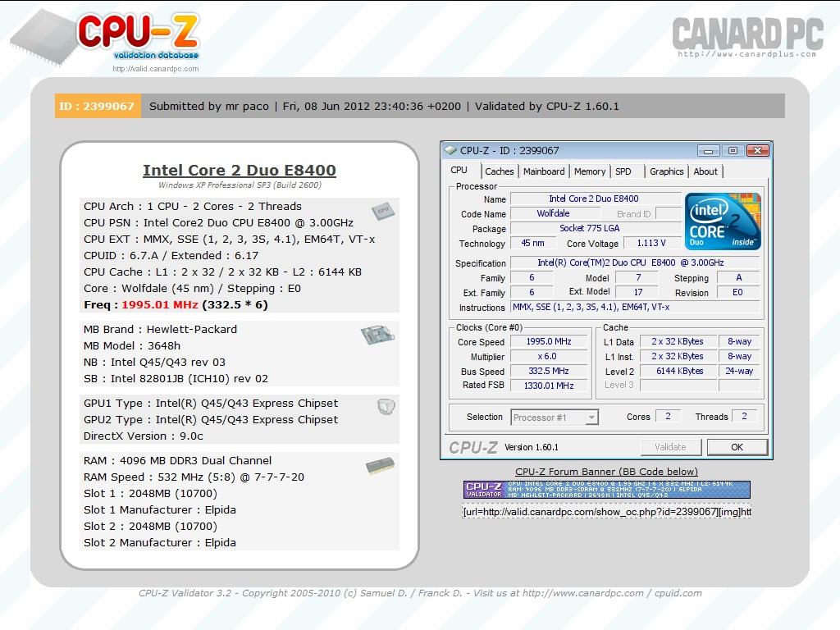Click the Name field Intel Core 2 Duo E8400
This screenshot has height=630, width=840.
coord(594,199)
